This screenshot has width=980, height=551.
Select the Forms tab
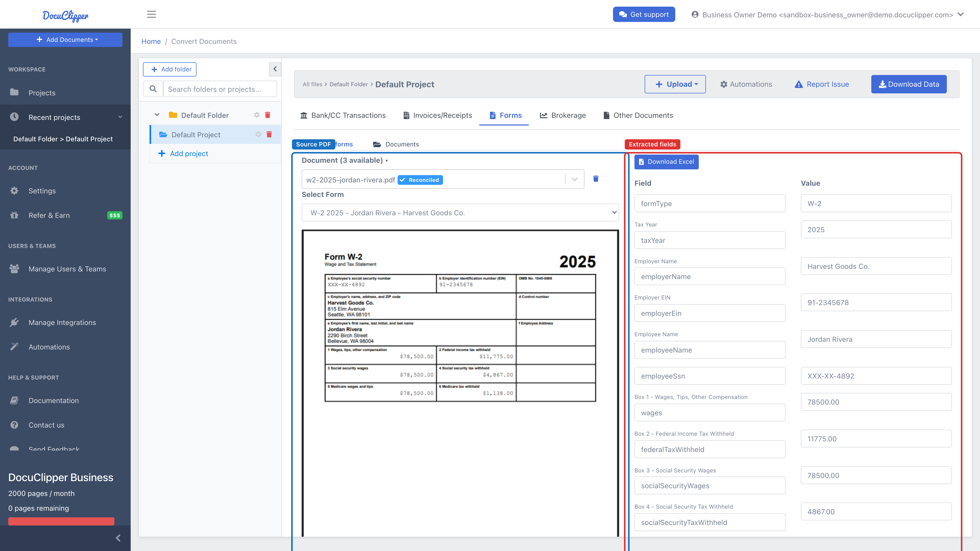pos(506,115)
